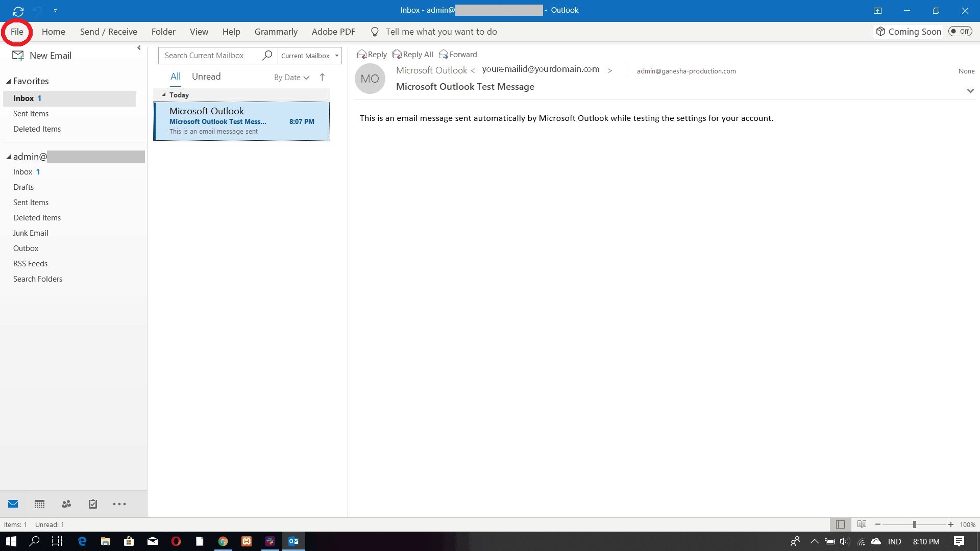Switch to Reading view in status bar
This screenshot has height=551, width=980.
click(862, 524)
